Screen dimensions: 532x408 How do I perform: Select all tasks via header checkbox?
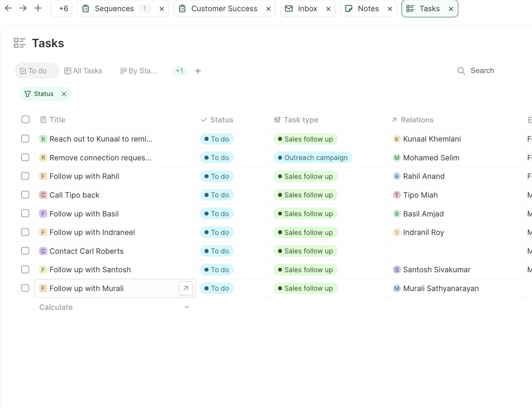click(x=25, y=119)
